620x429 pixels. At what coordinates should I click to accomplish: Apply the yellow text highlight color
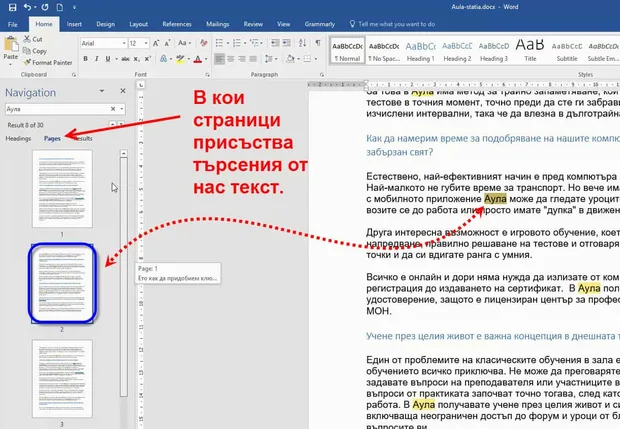pos(180,59)
